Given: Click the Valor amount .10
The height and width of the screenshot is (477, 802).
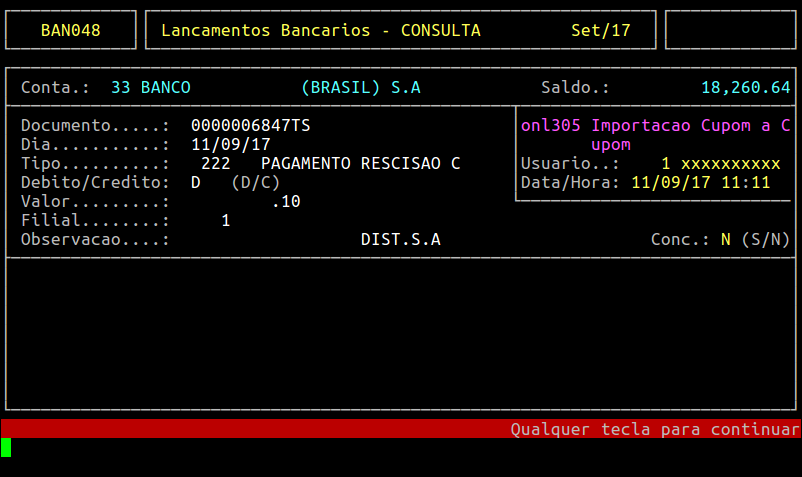Looking at the screenshot, I should pos(285,201).
